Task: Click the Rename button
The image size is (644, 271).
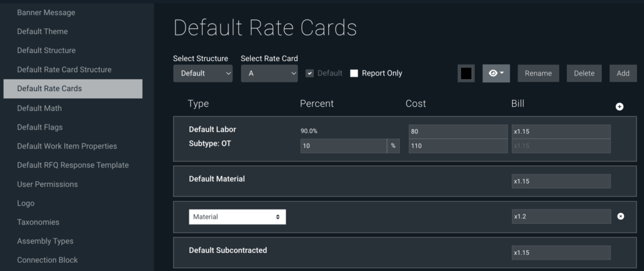Action: pyautogui.click(x=538, y=74)
